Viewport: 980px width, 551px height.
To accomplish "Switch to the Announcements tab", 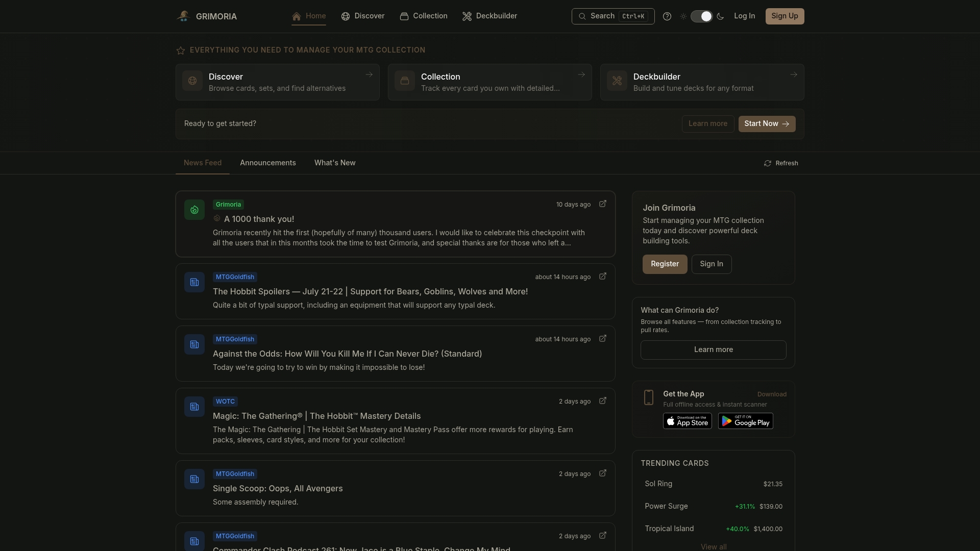I will pyautogui.click(x=268, y=163).
